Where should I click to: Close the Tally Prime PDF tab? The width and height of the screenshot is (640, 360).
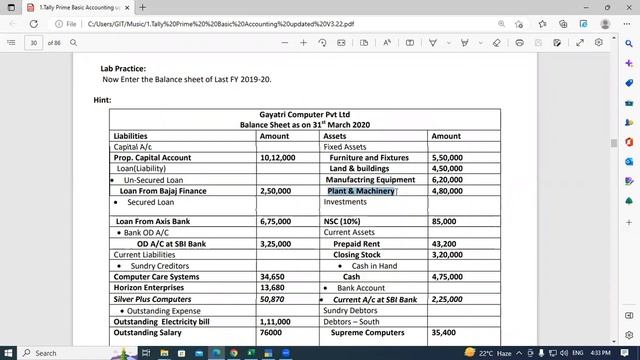(127, 7)
